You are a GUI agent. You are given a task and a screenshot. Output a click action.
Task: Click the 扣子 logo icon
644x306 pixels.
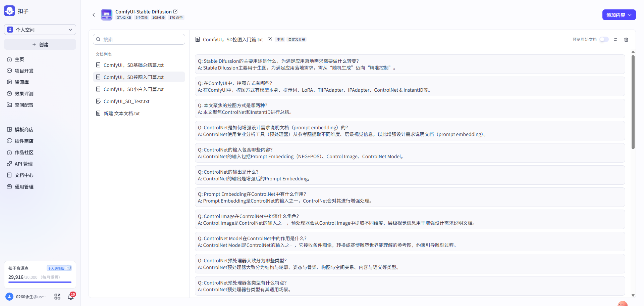9,10
